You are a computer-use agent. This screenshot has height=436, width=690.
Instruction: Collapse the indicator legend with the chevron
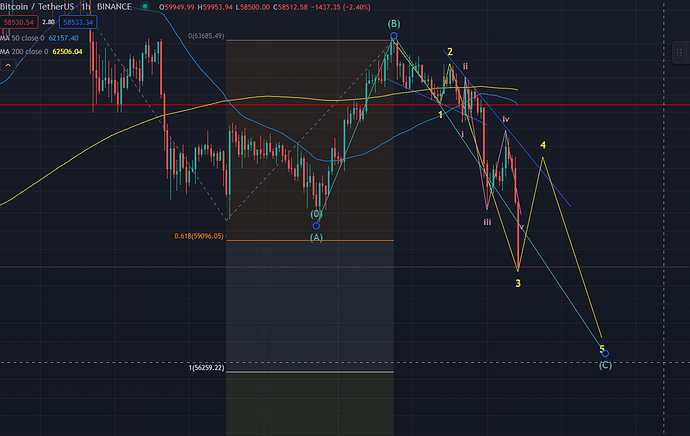pyautogui.click(x=8, y=65)
